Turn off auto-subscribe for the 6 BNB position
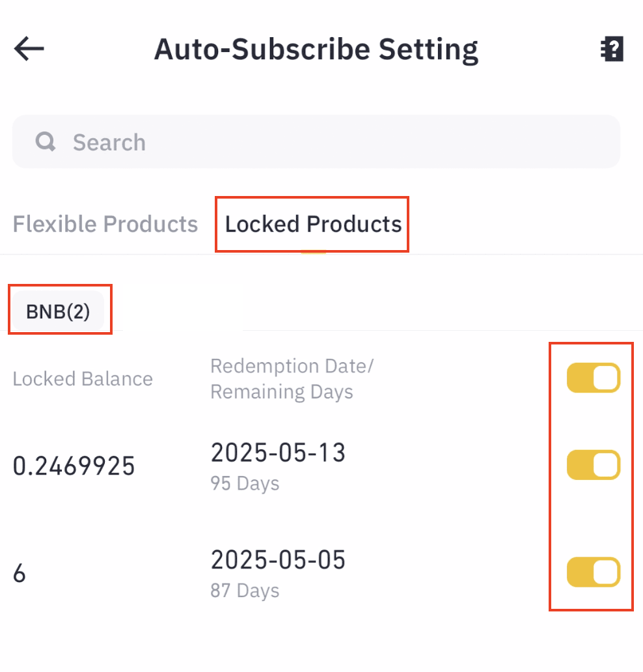This screenshot has height=672, width=643. pos(593,572)
